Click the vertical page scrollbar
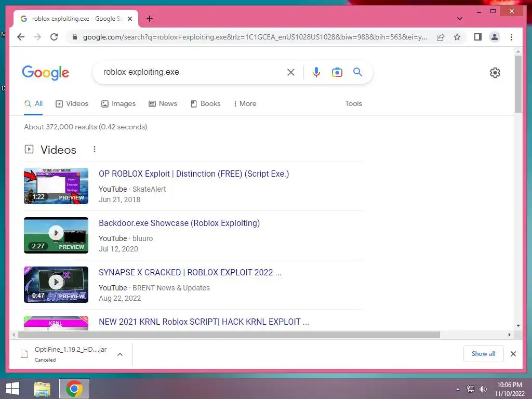 [x=518, y=84]
